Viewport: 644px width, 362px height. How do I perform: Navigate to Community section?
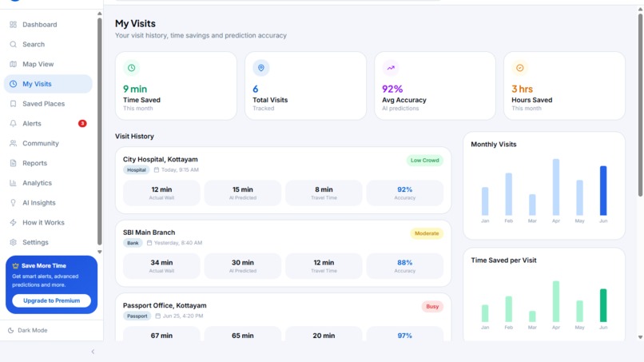(x=48, y=143)
